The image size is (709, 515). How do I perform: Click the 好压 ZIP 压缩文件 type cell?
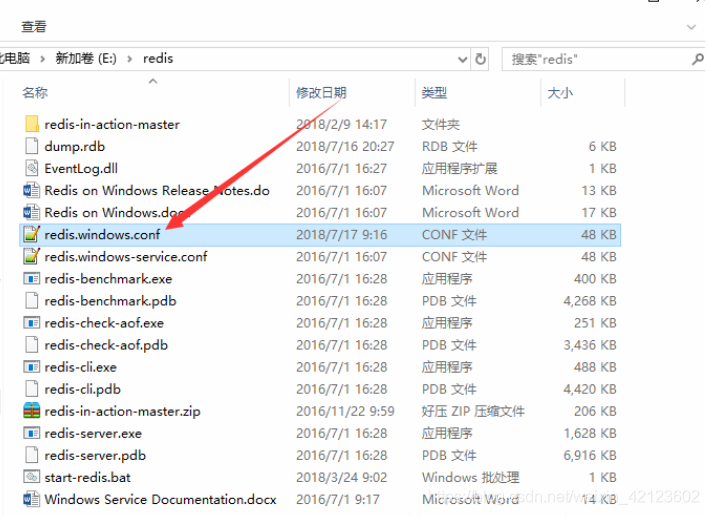pyautogui.click(x=473, y=411)
